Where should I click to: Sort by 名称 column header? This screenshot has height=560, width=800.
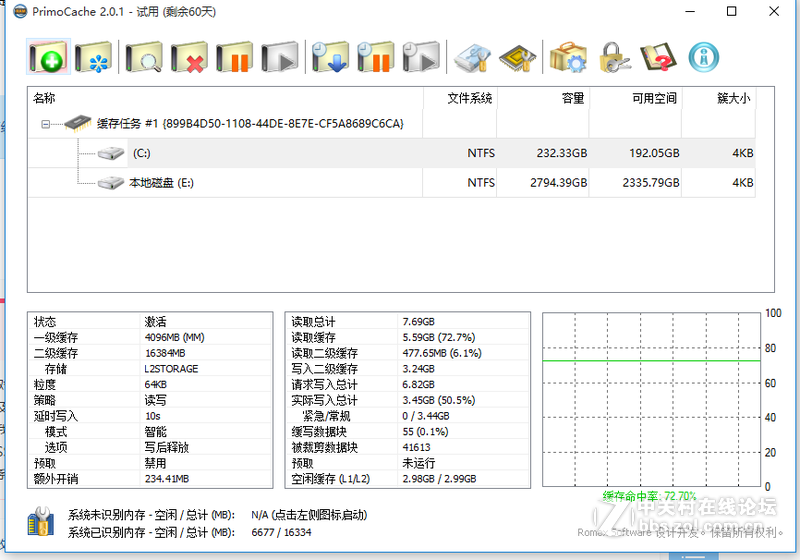225,98
